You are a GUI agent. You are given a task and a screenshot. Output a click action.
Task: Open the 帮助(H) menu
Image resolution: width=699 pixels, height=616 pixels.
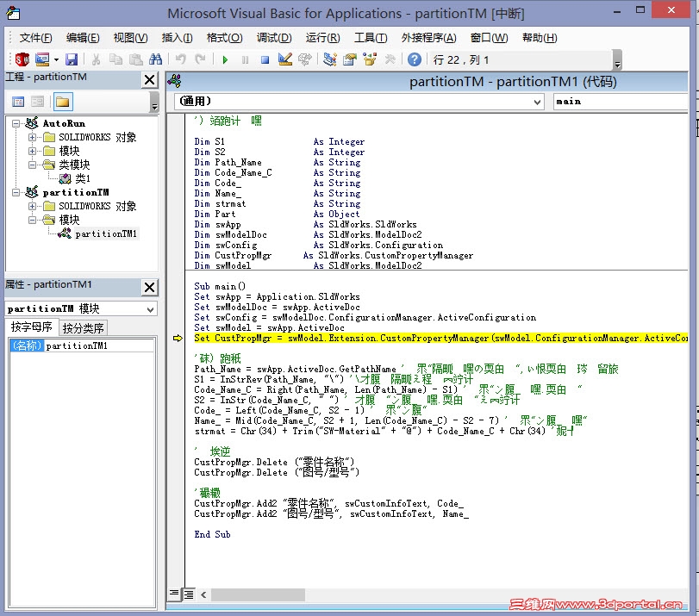point(540,38)
